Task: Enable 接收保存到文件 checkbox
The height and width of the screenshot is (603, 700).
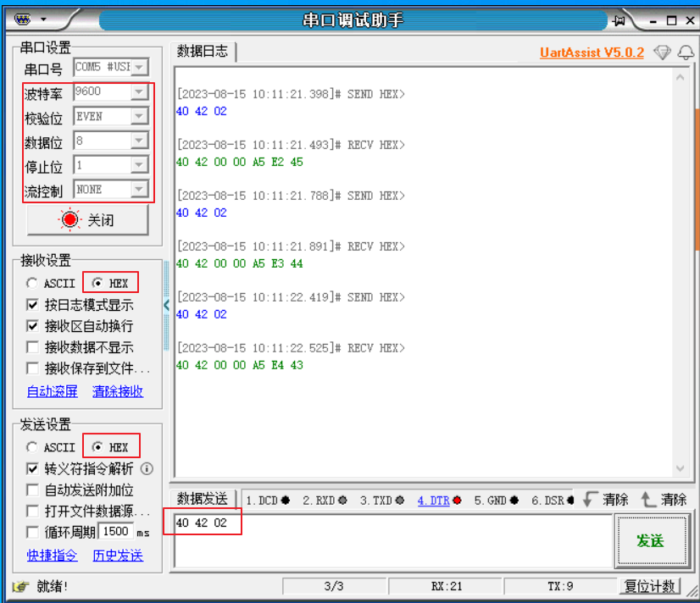Action: coord(32,368)
